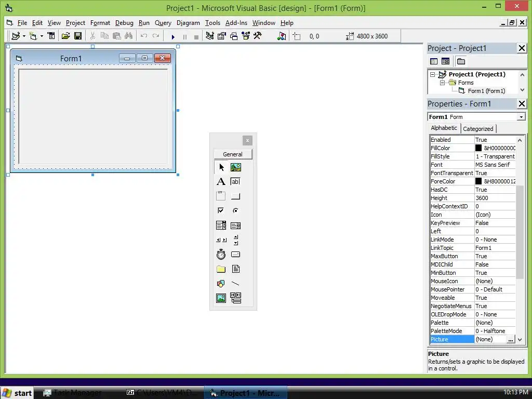Viewport: 532px width, 399px height.
Task: Click the FillColor black color swatch
Action: pos(478,148)
